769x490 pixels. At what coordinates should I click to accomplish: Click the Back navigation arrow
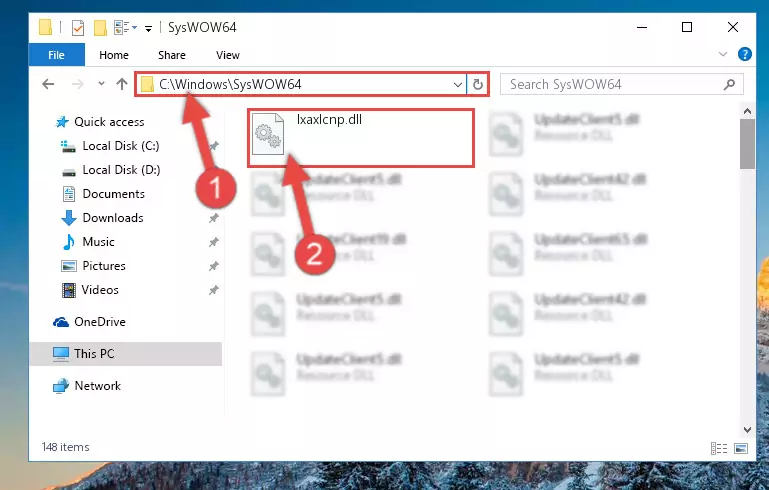pyautogui.click(x=48, y=84)
